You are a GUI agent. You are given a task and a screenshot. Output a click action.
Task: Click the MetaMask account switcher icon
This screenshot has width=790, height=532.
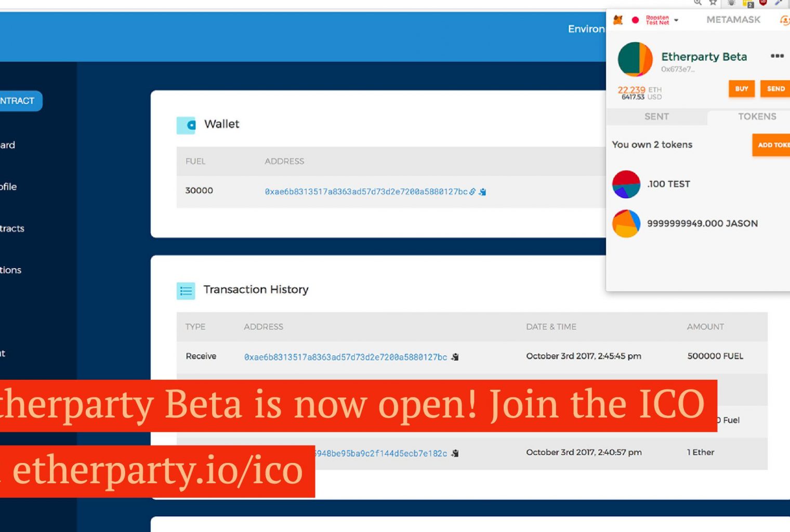point(784,20)
